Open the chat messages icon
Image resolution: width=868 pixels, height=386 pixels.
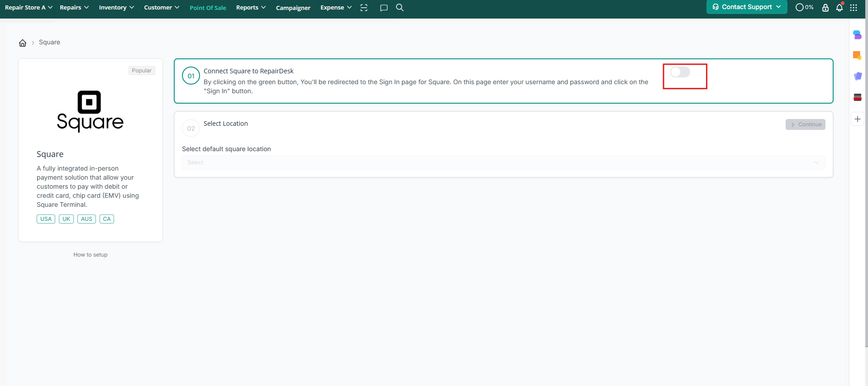pos(384,8)
